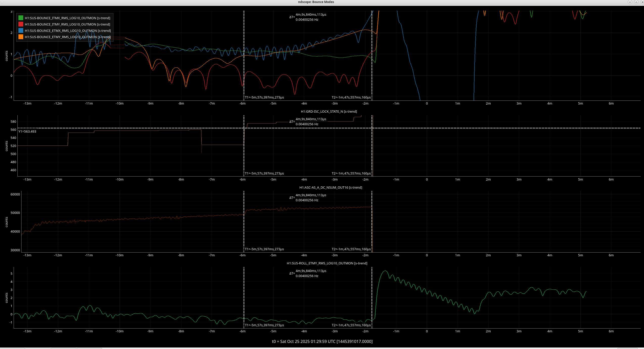Click the T2 cursor label in bottom plot

pos(351,325)
